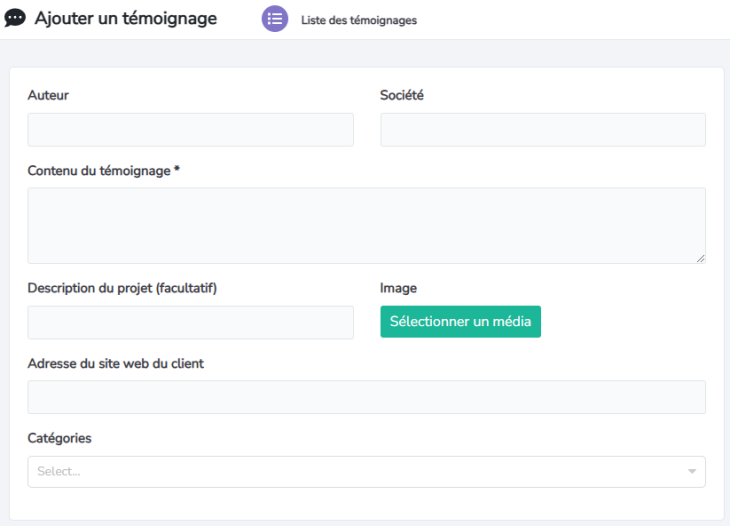The image size is (730, 526).
Task: Click the 'Auteur' field label
Action: 48,96
